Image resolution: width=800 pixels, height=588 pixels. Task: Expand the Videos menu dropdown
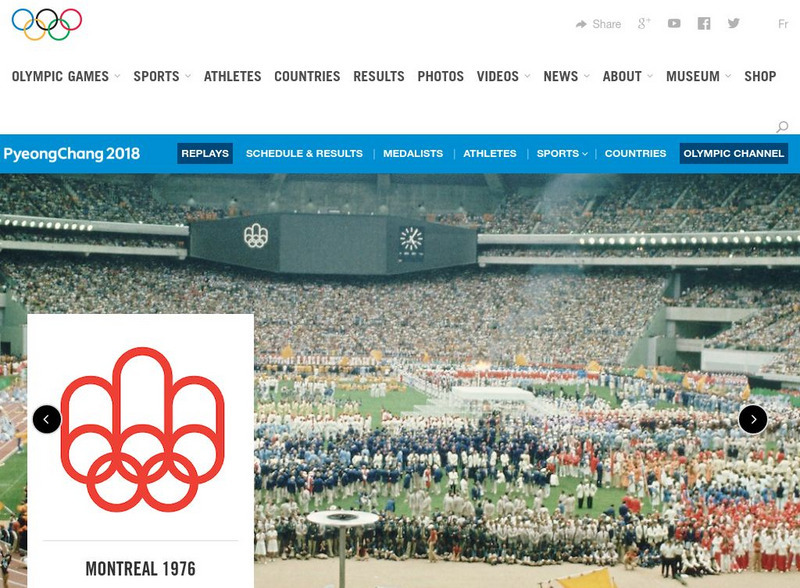pos(527,76)
